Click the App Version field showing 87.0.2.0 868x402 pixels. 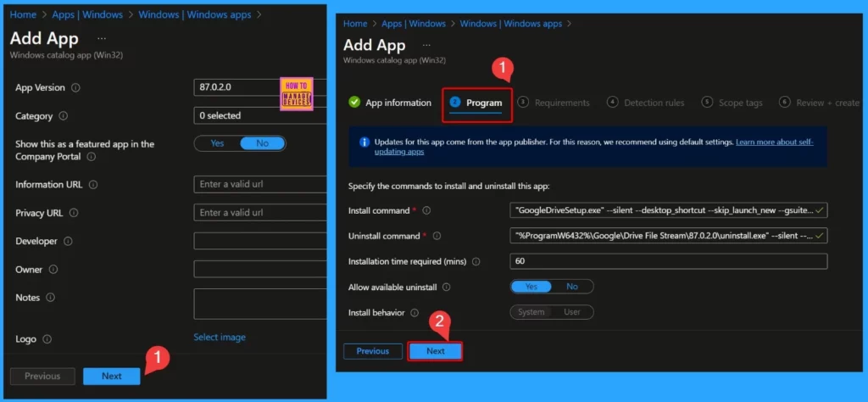point(260,87)
